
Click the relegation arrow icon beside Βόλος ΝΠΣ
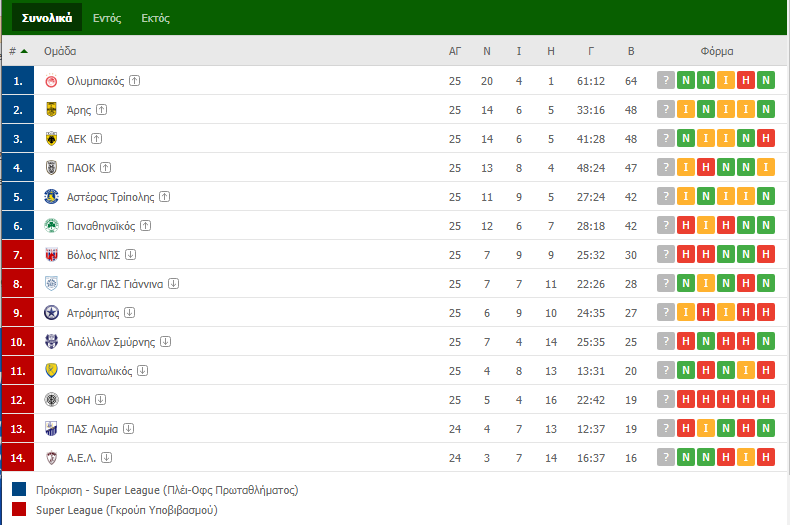130,254
